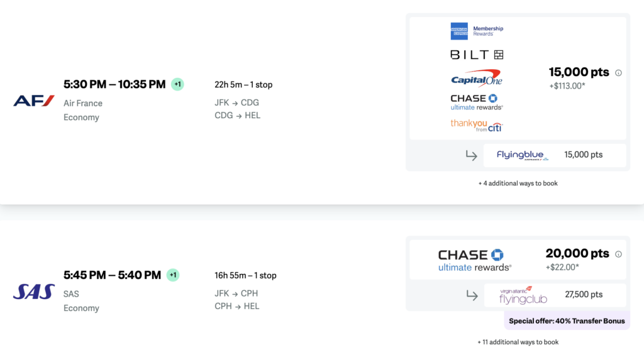Click the +1 day badge on Air France flight

[x=177, y=84]
